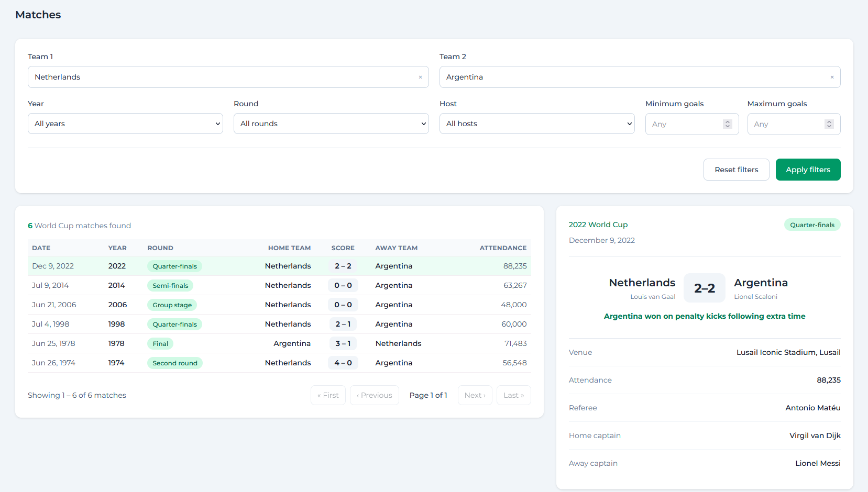Clear the Netherlands Team 1 selection
The width and height of the screenshot is (868, 492).
click(x=420, y=77)
